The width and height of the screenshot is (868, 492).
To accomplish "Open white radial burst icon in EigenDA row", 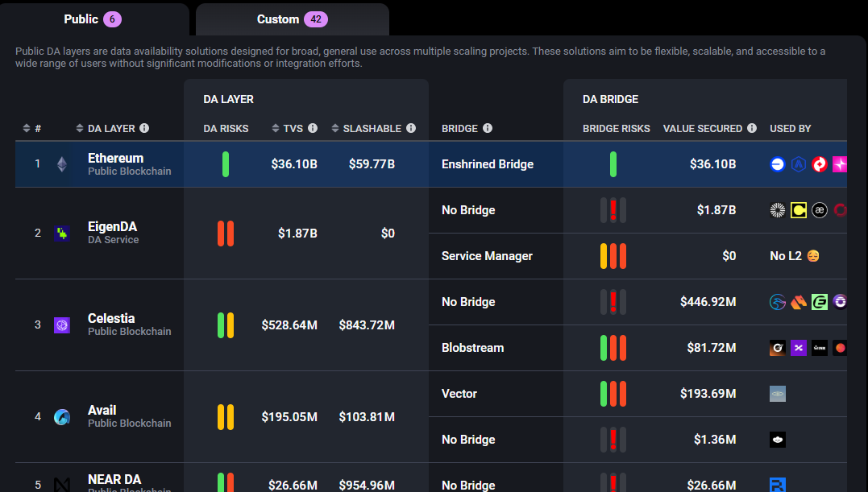I will [778, 210].
